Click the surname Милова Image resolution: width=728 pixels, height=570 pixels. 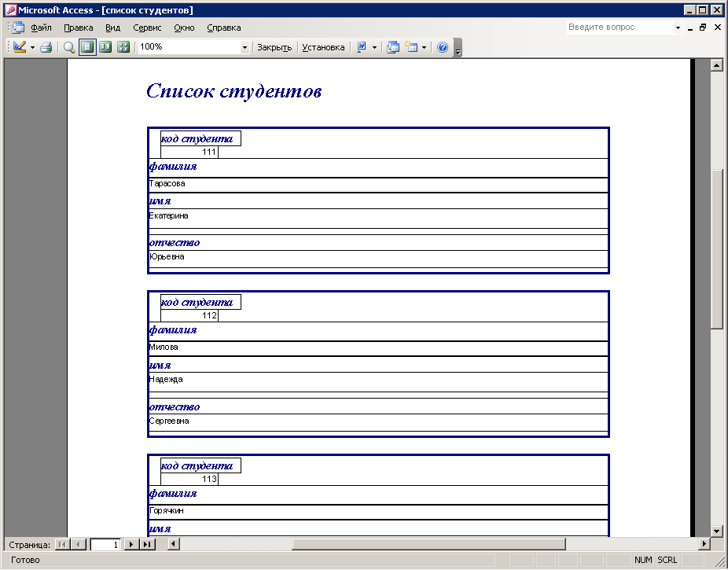click(x=164, y=348)
